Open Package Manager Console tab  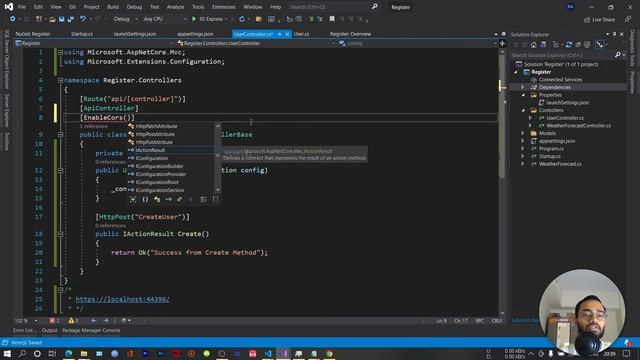(91, 330)
